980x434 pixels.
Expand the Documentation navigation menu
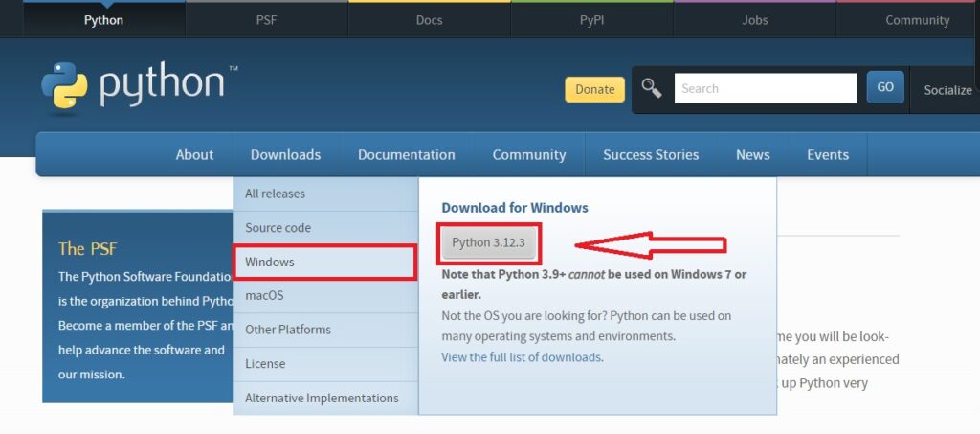[406, 154]
